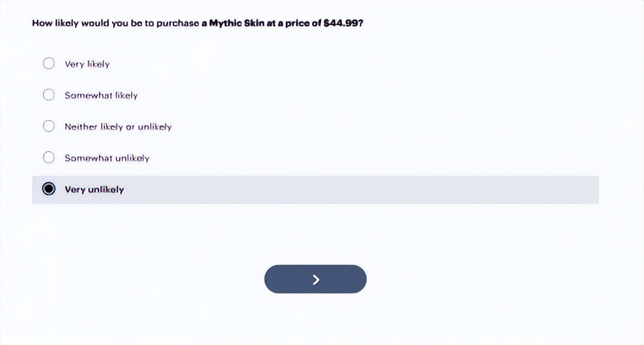Click the "Somewhat unlikely" answer text
This screenshot has width=644, height=345.
[x=107, y=158]
